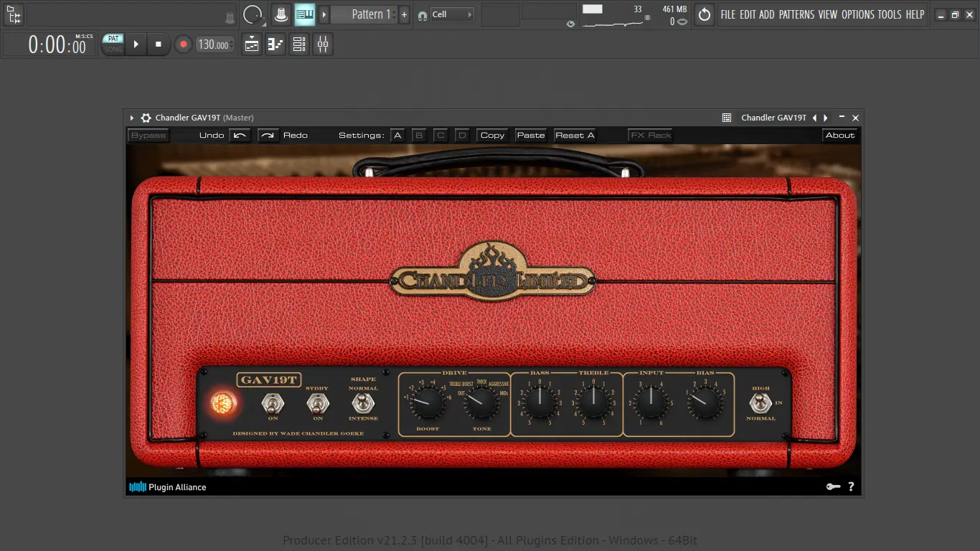This screenshot has height=551, width=980.
Task: Start playback with the play button
Action: [136, 44]
